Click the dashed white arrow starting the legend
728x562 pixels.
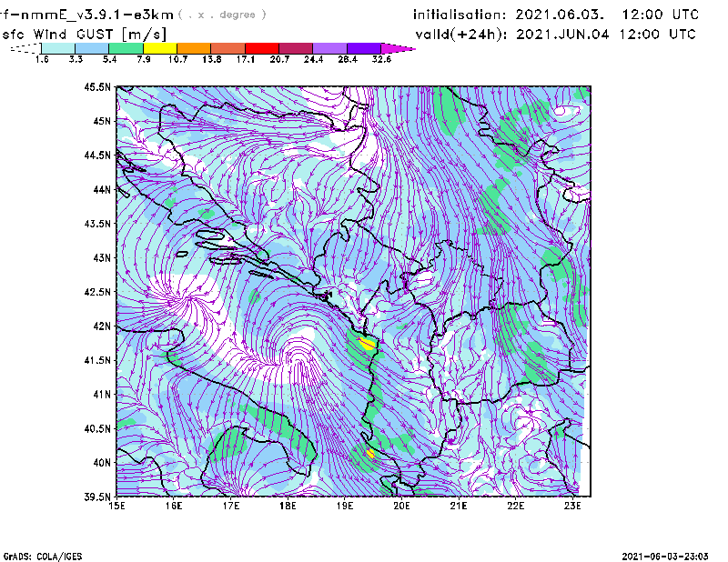click(x=25, y=48)
